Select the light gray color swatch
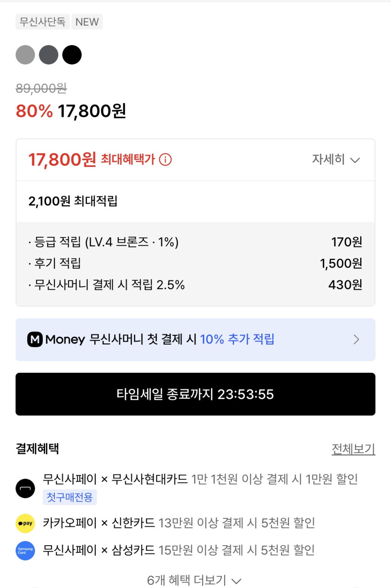This screenshot has height=588, width=391. coord(25,55)
